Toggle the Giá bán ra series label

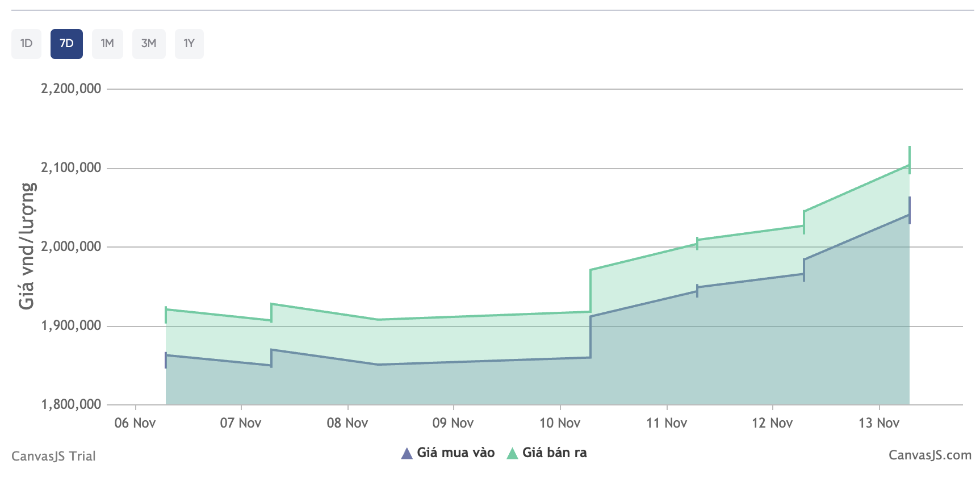pyautogui.click(x=554, y=453)
